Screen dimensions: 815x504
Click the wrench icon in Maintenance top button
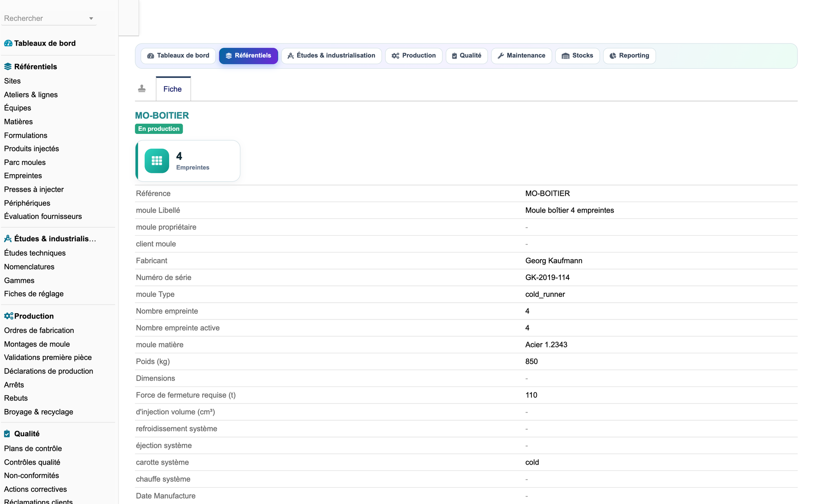(500, 56)
